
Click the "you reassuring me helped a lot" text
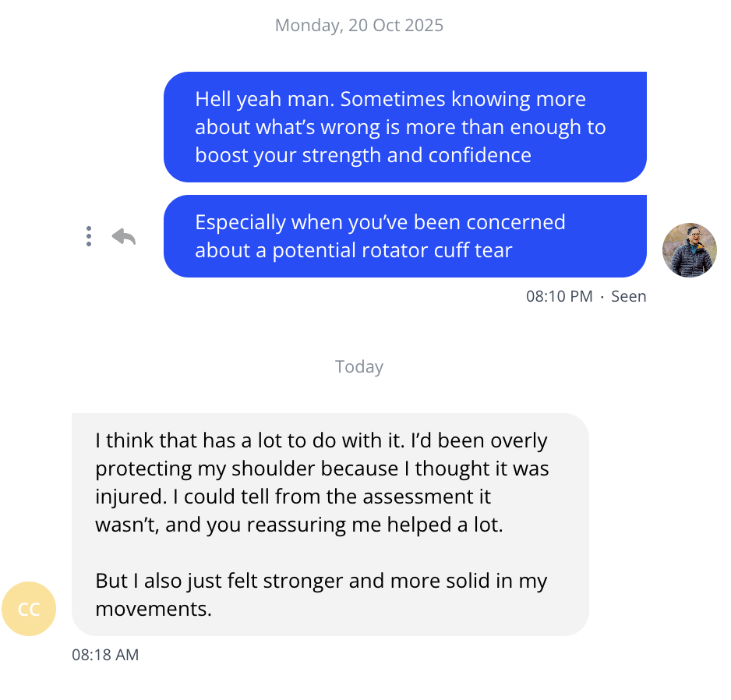(x=355, y=525)
